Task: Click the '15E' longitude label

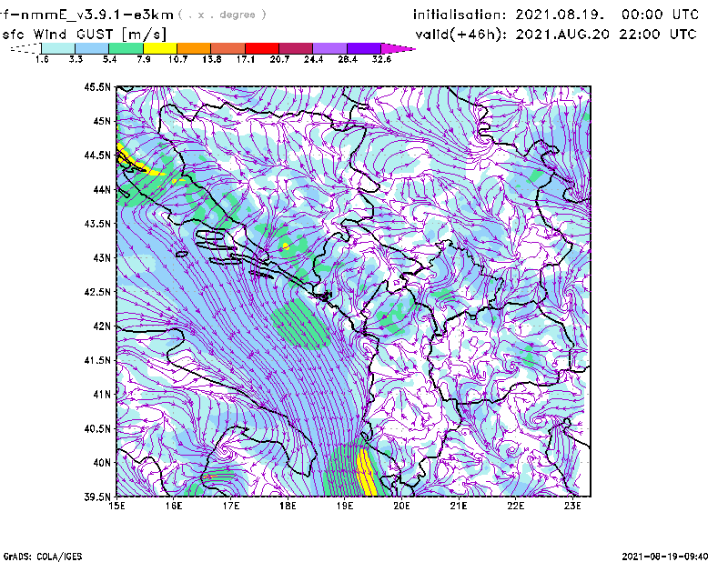Action: click(x=116, y=506)
